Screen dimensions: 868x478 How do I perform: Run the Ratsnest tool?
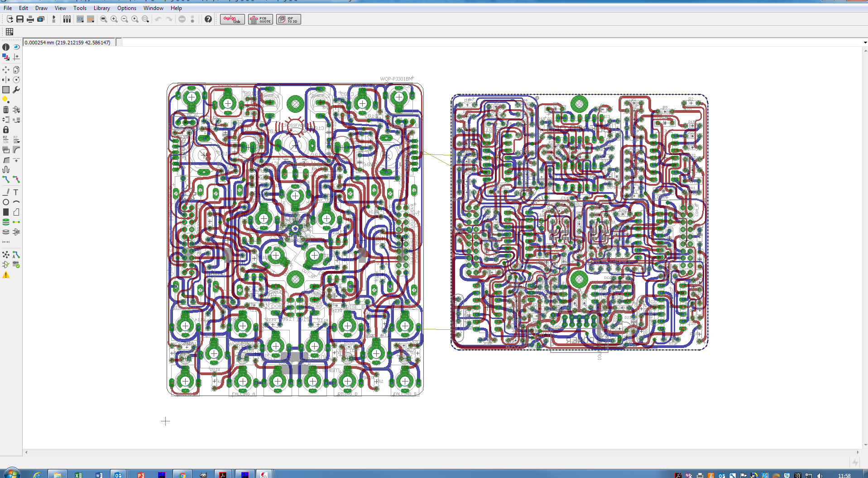pyautogui.click(x=6, y=255)
